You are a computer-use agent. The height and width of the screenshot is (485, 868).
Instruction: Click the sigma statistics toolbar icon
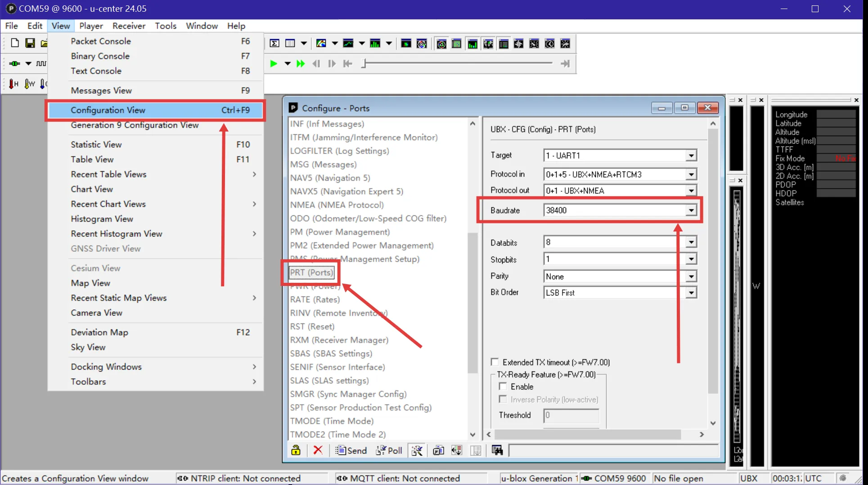coord(274,43)
